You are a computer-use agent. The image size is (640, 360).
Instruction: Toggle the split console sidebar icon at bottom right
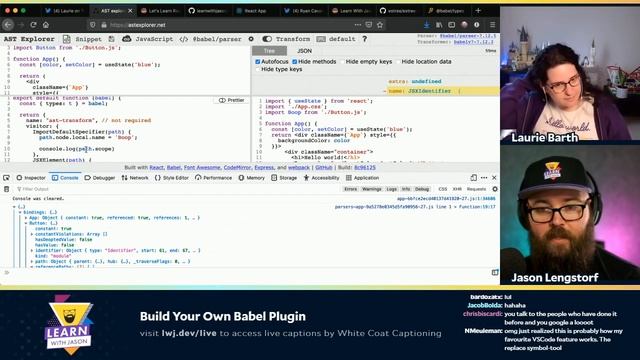point(495,272)
